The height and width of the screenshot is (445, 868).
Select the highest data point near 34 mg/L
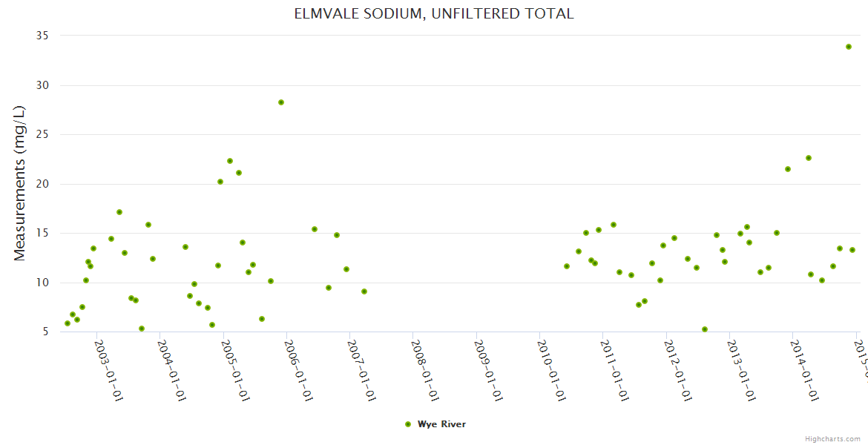pyautogui.click(x=848, y=47)
